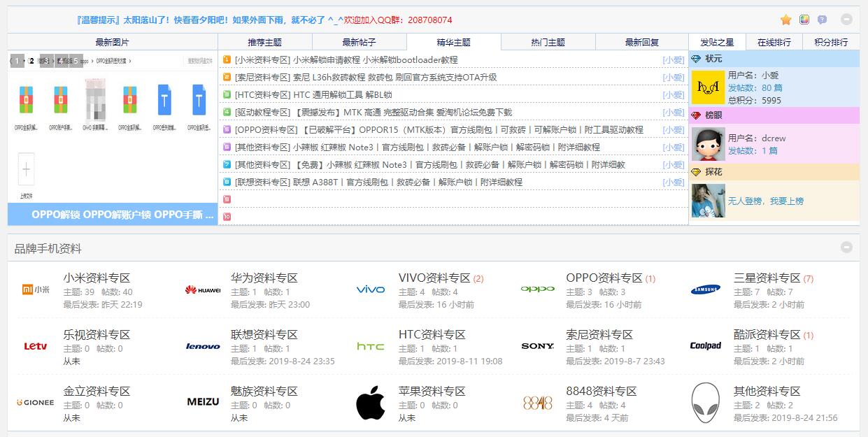Screen dimensions: 868x437
Task: Show slideshow image number 3
Action: click(46, 61)
